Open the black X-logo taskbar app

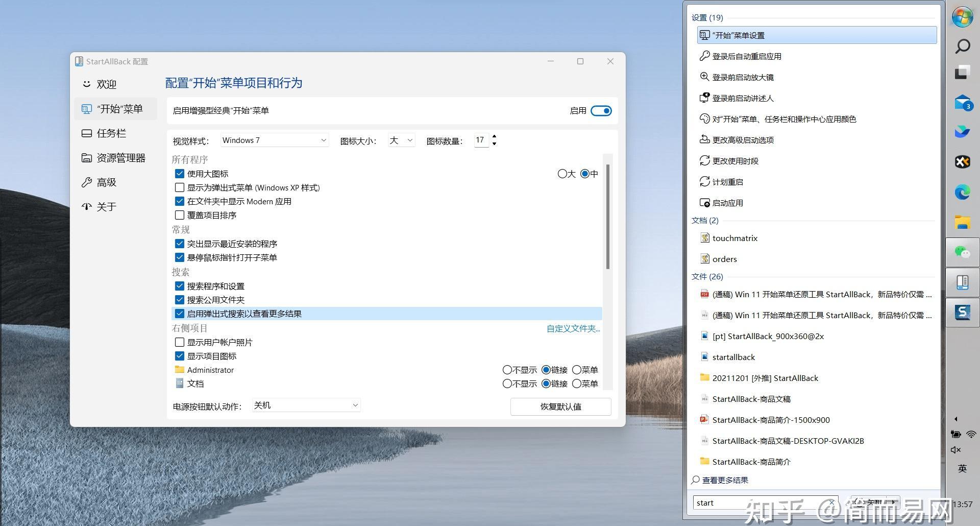[x=962, y=162]
